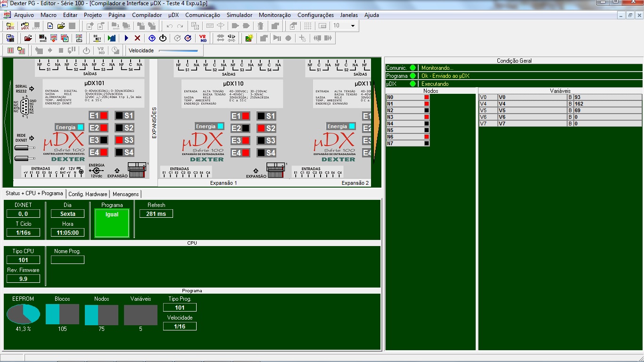
Task: Click the new µDX project icon with star
Action: pyautogui.click(x=10, y=26)
